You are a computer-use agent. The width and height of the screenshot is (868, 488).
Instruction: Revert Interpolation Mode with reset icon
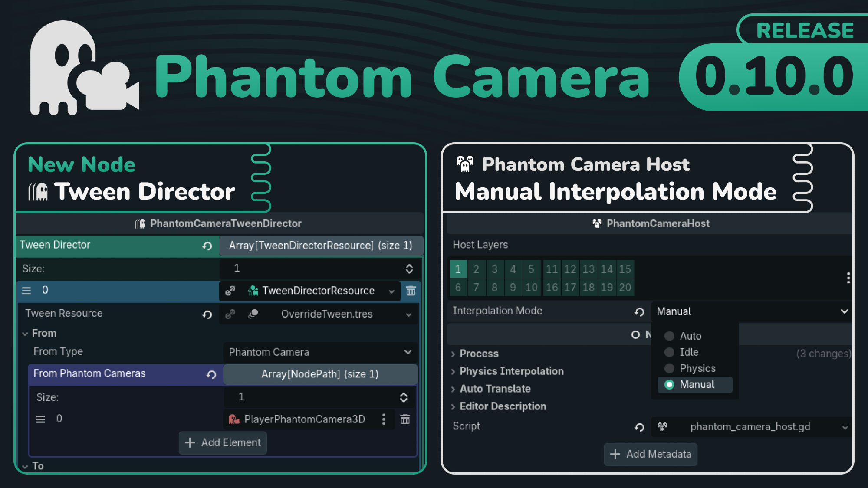[639, 312]
